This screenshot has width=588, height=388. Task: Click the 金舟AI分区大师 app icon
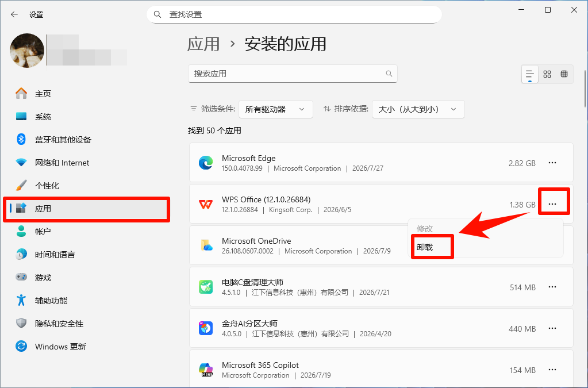[206, 328]
